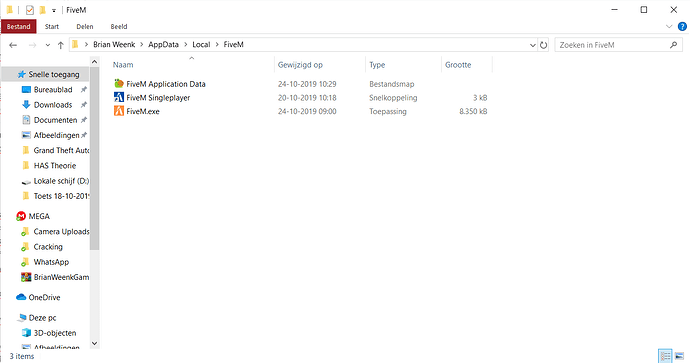Open the Camera Uploads folder

[x=61, y=231]
